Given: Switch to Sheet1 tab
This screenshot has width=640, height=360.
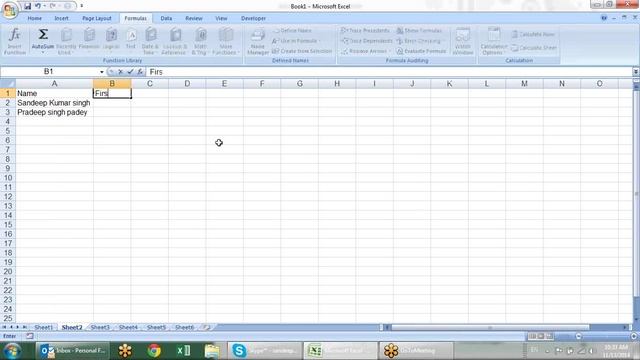Looking at the screenshot, I should (43, 327).
